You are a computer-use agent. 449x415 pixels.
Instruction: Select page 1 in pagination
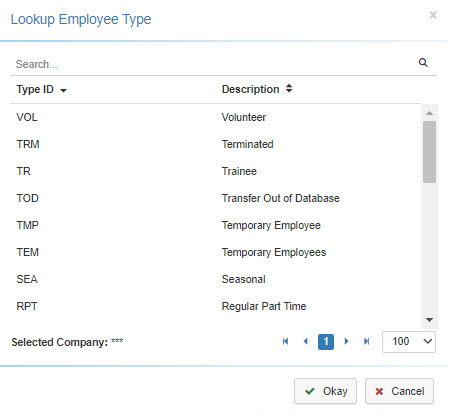pyautogui.click(x=326, y=342)
